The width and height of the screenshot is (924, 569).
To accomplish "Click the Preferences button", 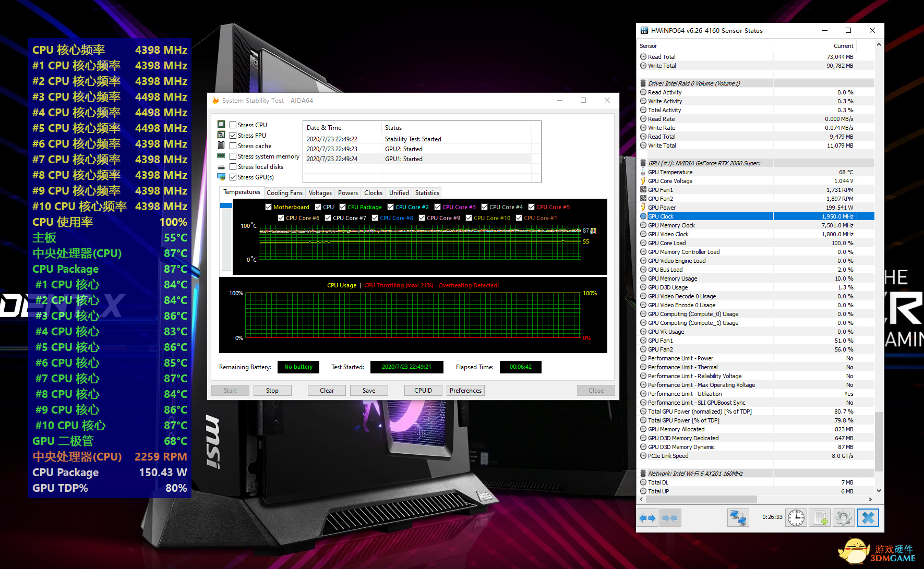I will (x=465, y=391).
